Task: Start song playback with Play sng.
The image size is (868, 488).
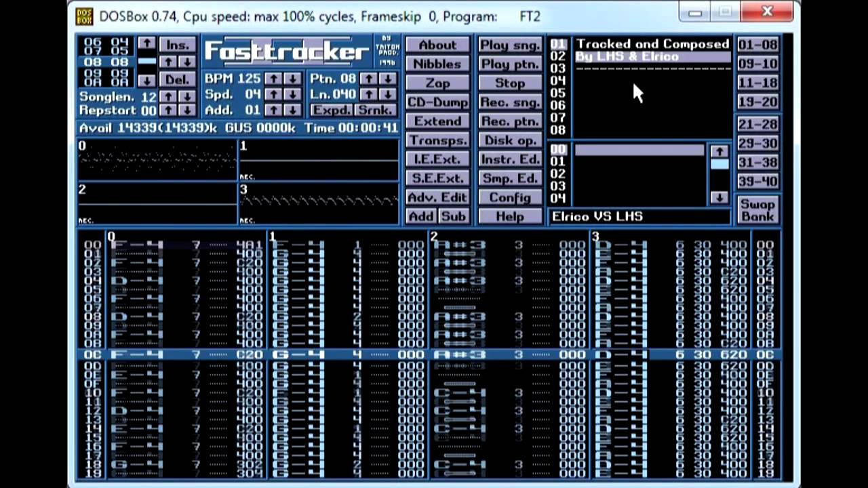Action: tap(510, 45)
